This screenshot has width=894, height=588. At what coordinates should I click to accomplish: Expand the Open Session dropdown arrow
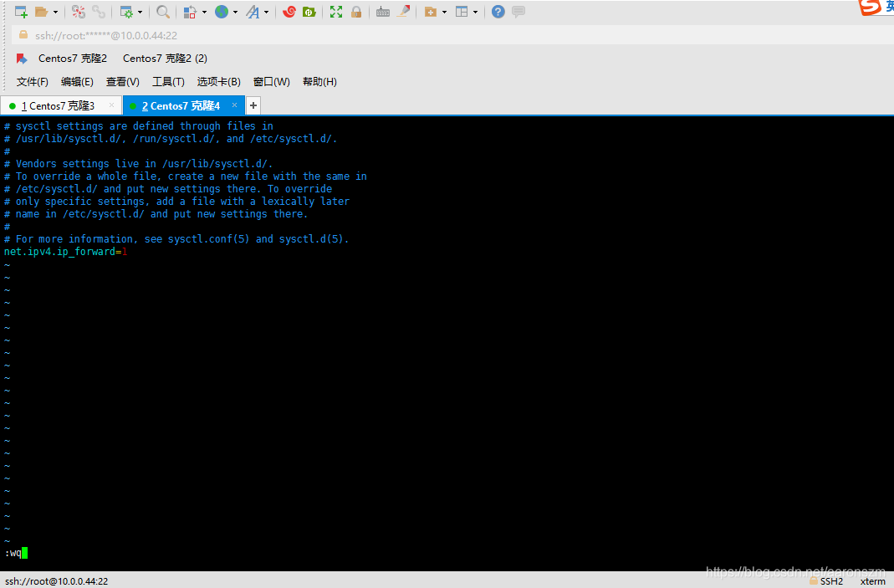tap(55, 12)
